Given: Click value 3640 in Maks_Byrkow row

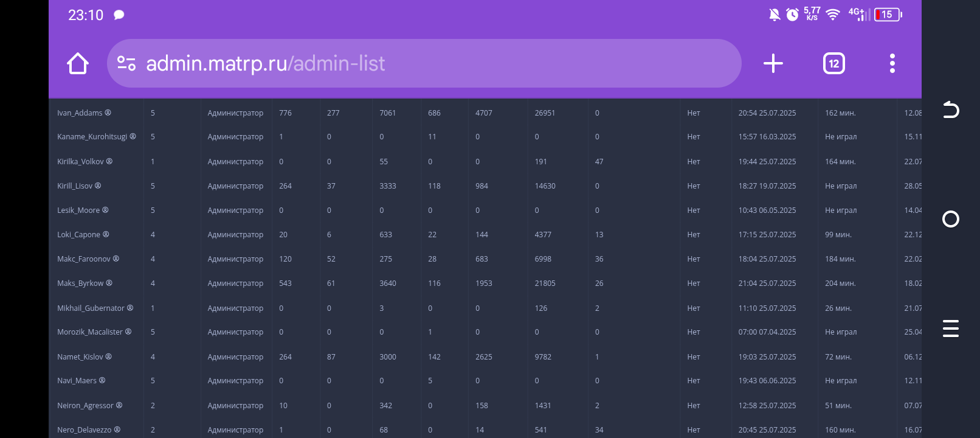Looking at the screenshot, I should click(x=388, y=283).
